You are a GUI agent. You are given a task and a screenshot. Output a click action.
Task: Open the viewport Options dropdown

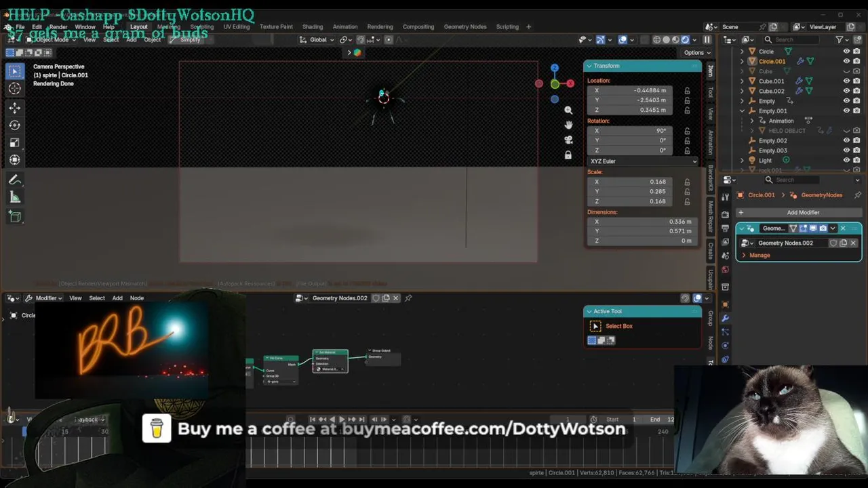point(697,53)
